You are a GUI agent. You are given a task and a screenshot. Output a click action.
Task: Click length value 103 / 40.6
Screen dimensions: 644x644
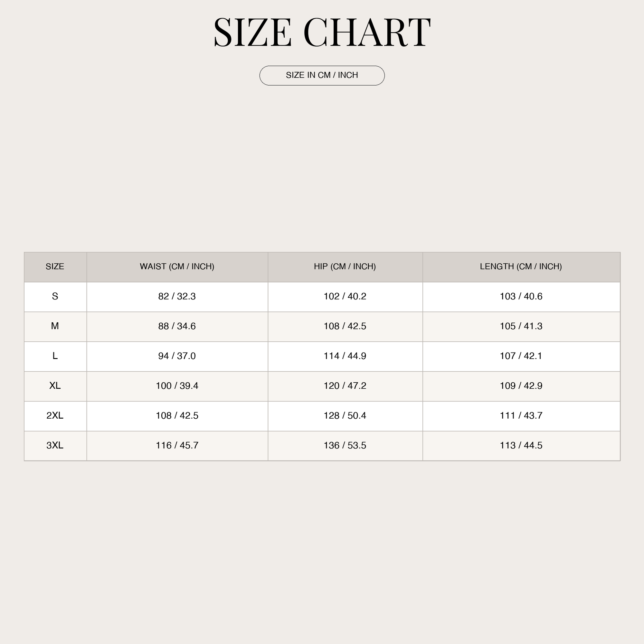click(521, 296)
